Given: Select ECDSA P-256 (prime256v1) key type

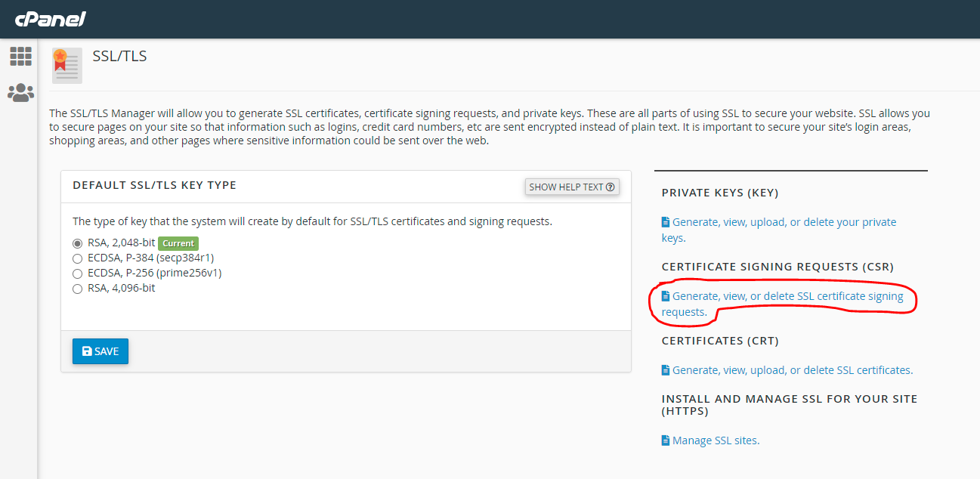Looking at the screenshot, I should point(77,273).
